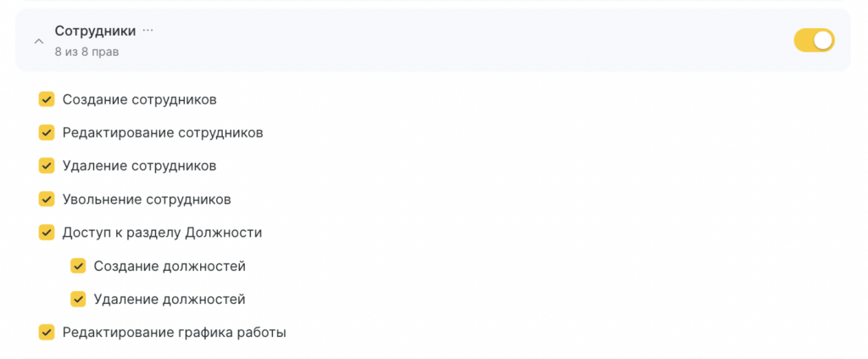Uncheck the Создание сотрудников checkbox
This screenshot has width=868, height=359.
coord(47,99)
